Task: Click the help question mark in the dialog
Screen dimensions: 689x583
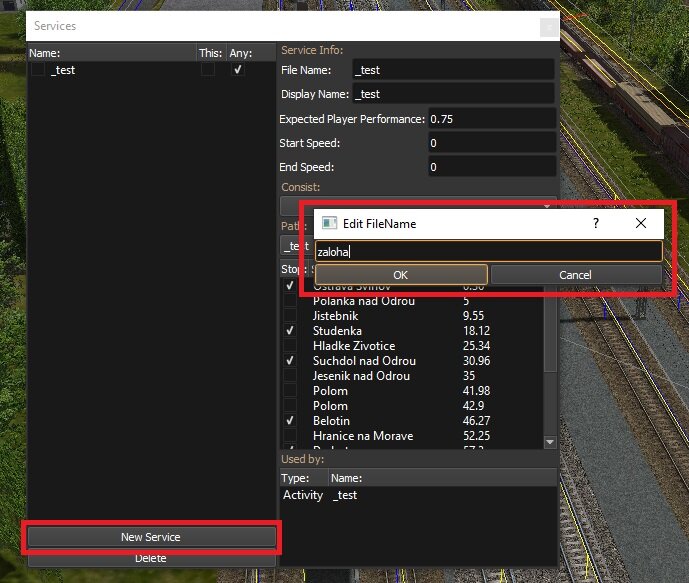Action: tap(596, 224)
